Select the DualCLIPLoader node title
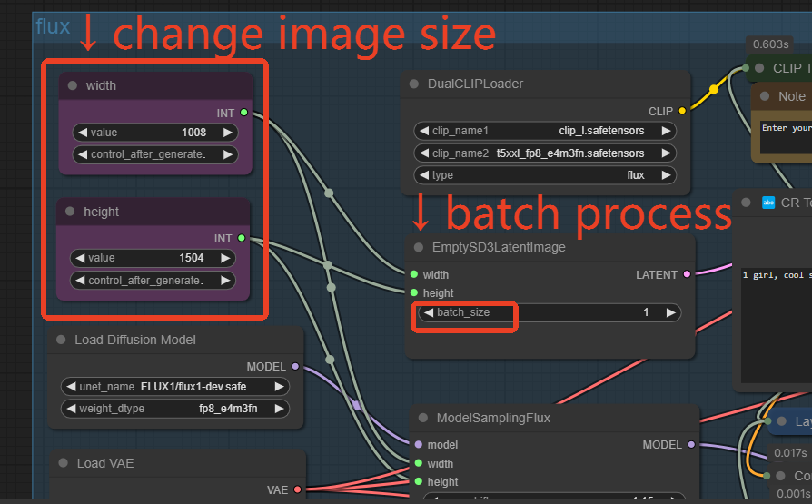812x504 pixels. click(x=475, y=84)
